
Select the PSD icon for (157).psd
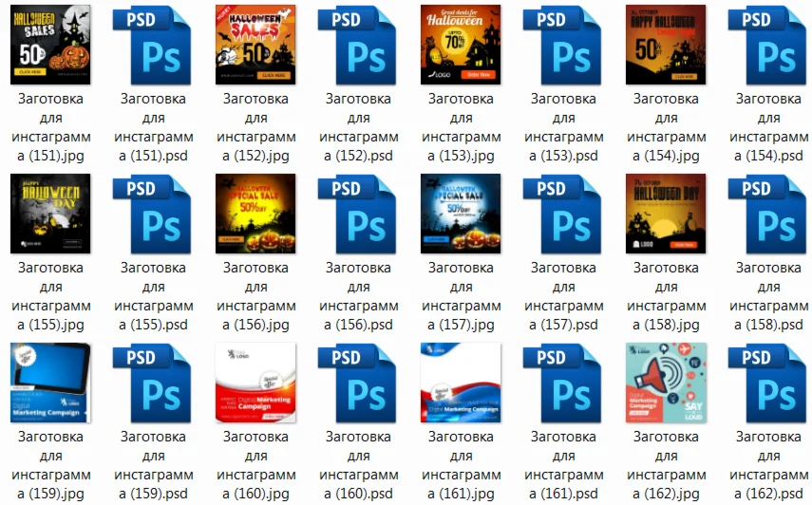point(562,215)
